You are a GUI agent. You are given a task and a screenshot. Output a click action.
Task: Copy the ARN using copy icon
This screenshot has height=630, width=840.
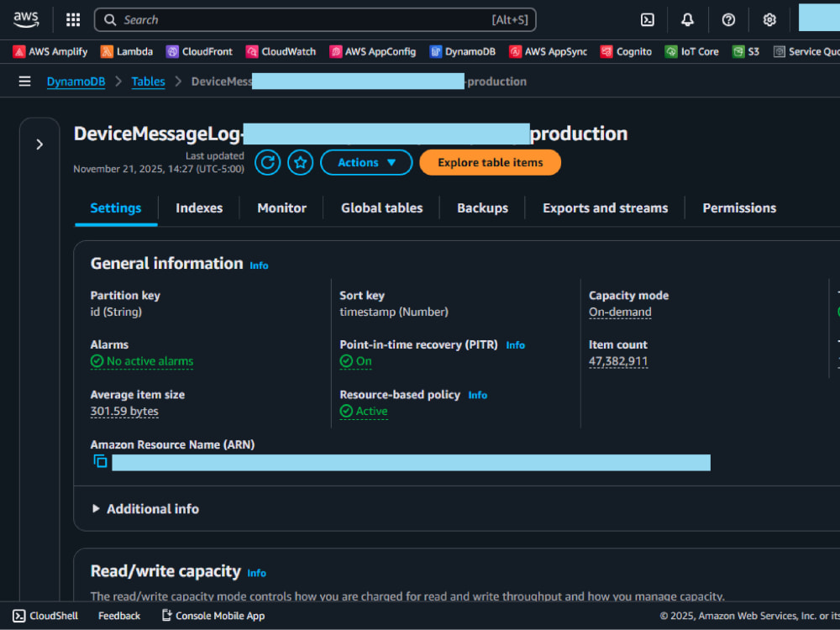click(100, 461)
